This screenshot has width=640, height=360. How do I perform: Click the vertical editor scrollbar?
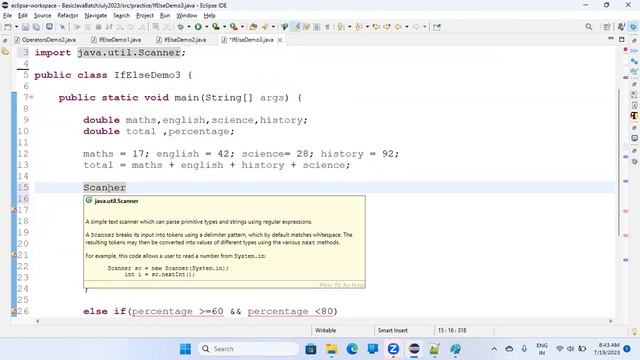(x=619, y=162)
